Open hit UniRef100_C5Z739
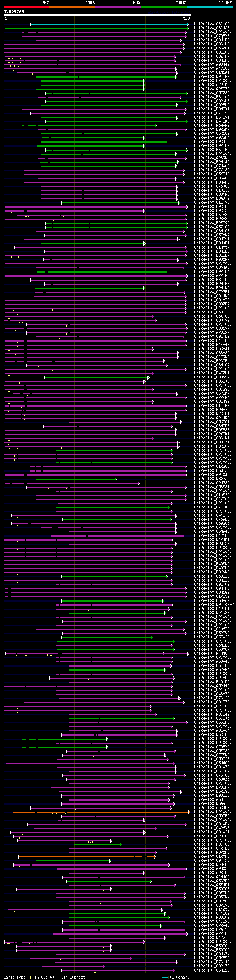Screen dimensions: 236x980 click(x=212, y=93)
